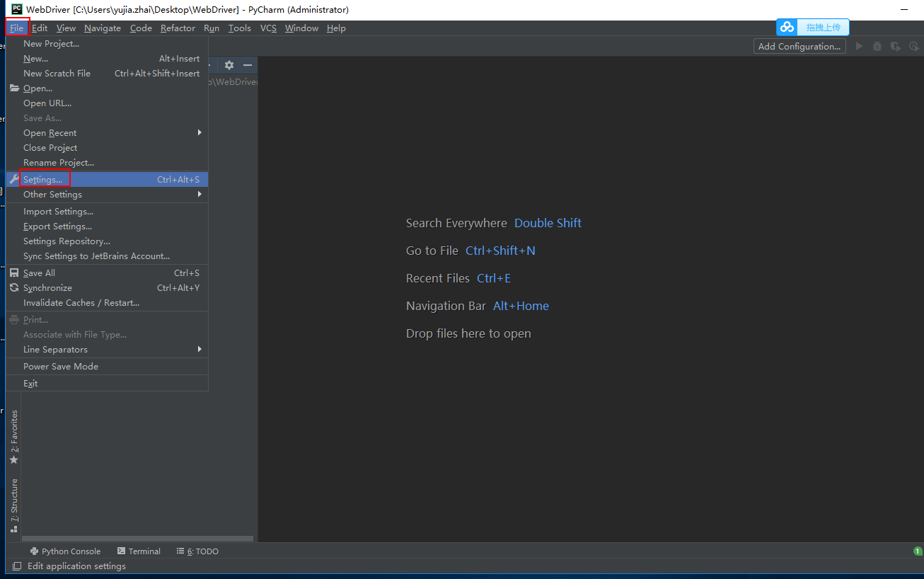This screenshot has height=579, width=924.
Task: Click the Ctrl+Shift+N shortcut text
Action: (500, 251)
